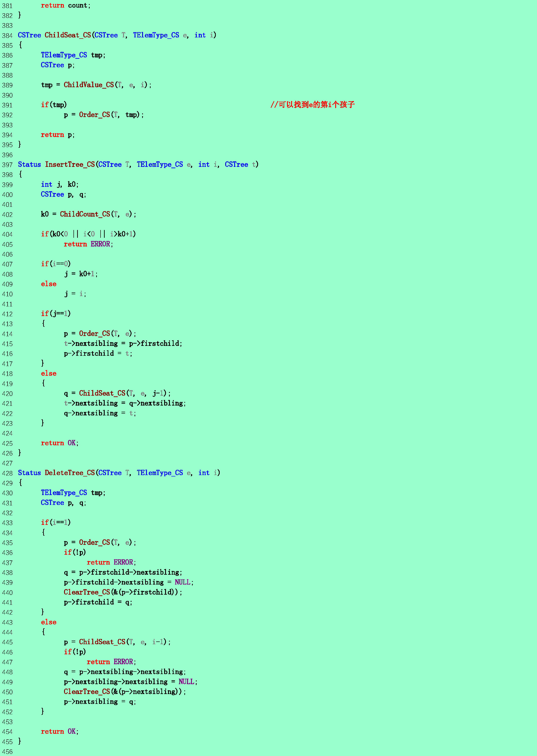This screenshot has height=756, width=537.
Task: Click "p = Order_CS(T, tmp);" statement
Action: [104, 115]
